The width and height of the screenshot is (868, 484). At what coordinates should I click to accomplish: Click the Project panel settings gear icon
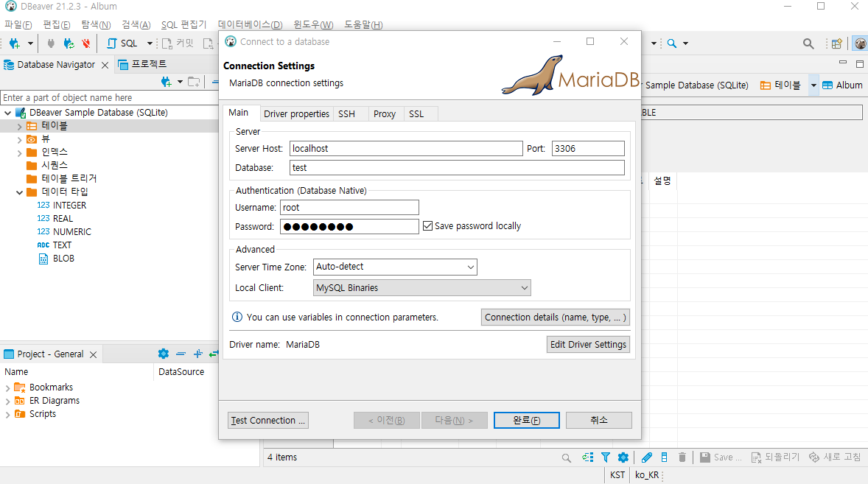164,354
